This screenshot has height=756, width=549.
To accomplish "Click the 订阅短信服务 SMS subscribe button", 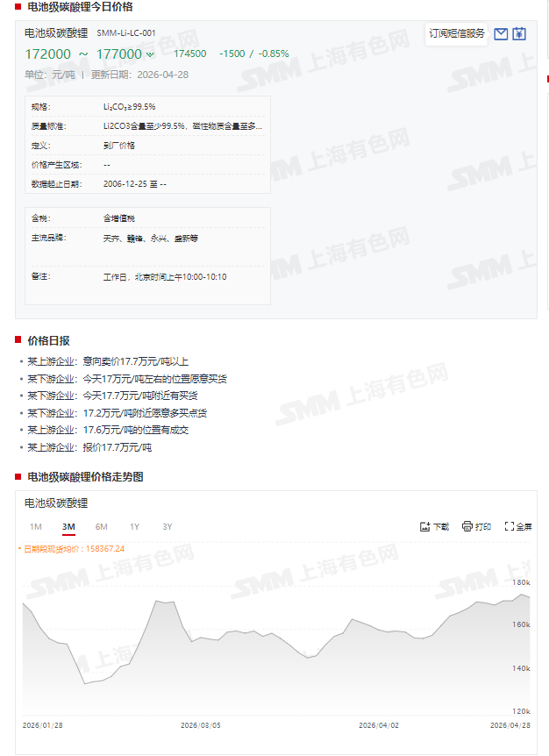I will coord(457,34).
